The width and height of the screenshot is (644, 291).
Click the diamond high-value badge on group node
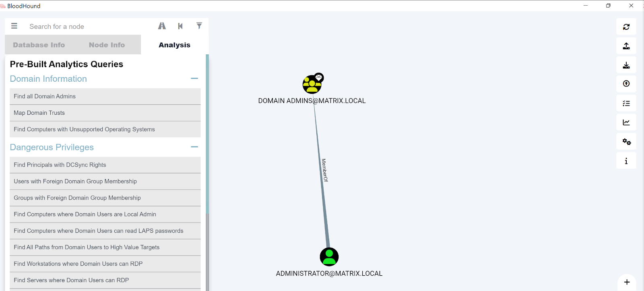tap(319, 77)
